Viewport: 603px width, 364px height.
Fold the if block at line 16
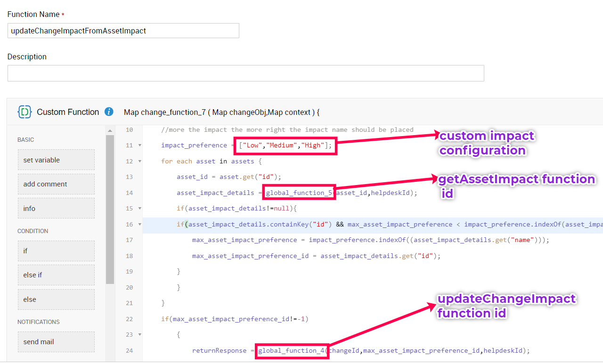[140, 224]
